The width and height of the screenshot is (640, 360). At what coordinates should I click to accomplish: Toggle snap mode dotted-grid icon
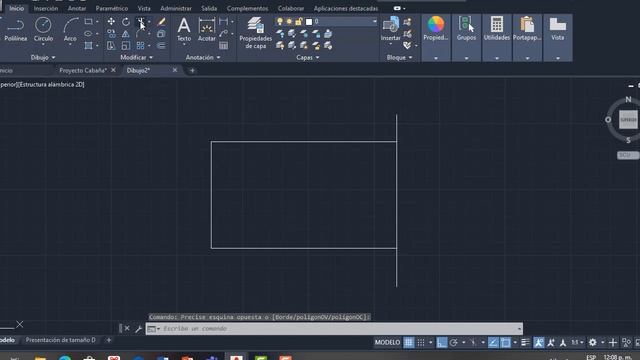tap(421, 342)
